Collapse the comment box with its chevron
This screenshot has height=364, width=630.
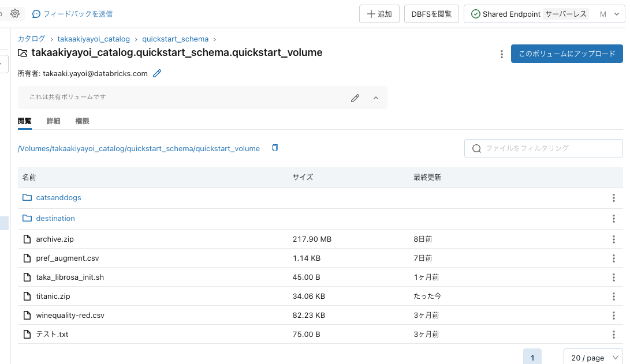coord(375,98)
